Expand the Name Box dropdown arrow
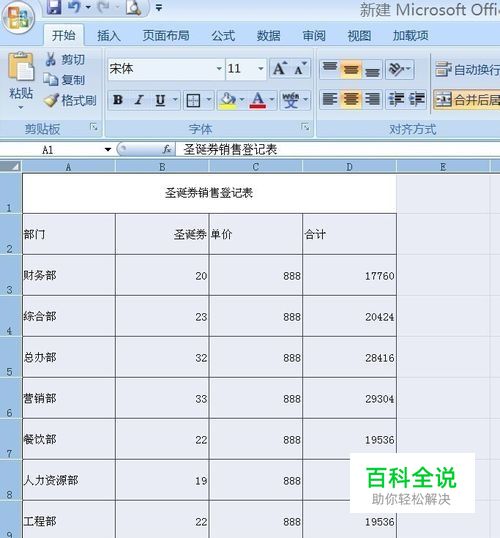This screenshot has width=500, height=538. [108, 150]
